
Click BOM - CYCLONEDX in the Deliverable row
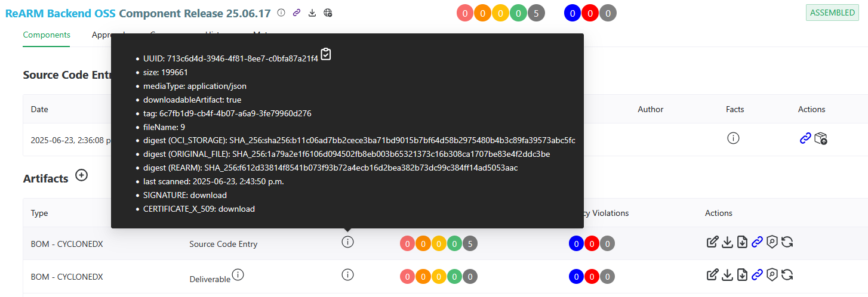point(67,277)
